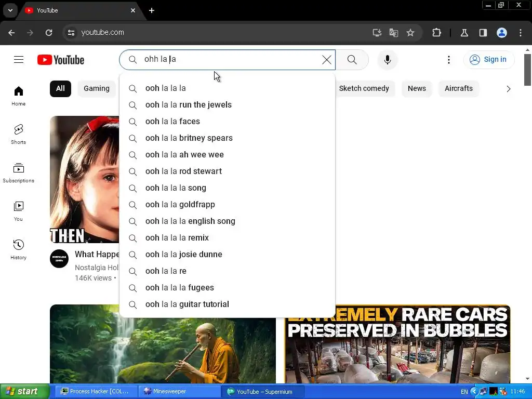Open the browser three-dot menu

(x=521, y=33)
